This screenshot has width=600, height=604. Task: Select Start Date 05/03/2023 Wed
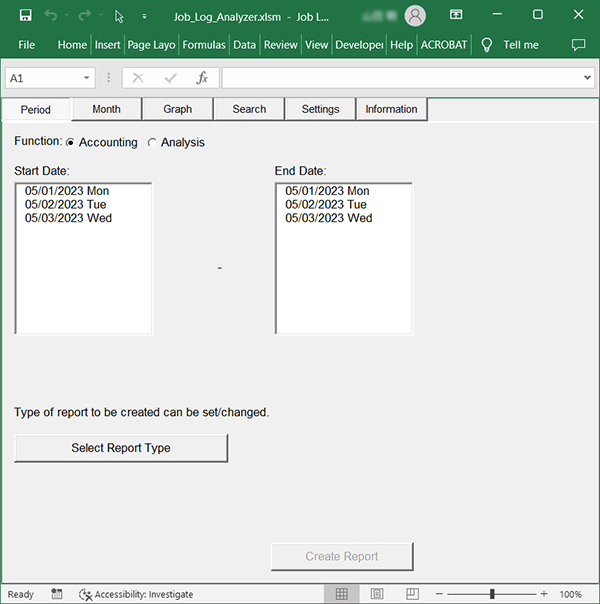point(84,218)
